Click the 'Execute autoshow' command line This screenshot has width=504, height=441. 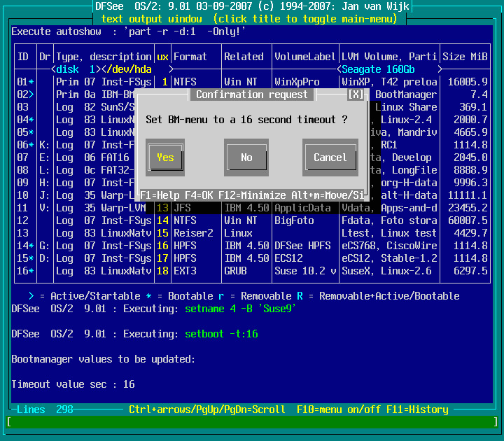[129, 31]
